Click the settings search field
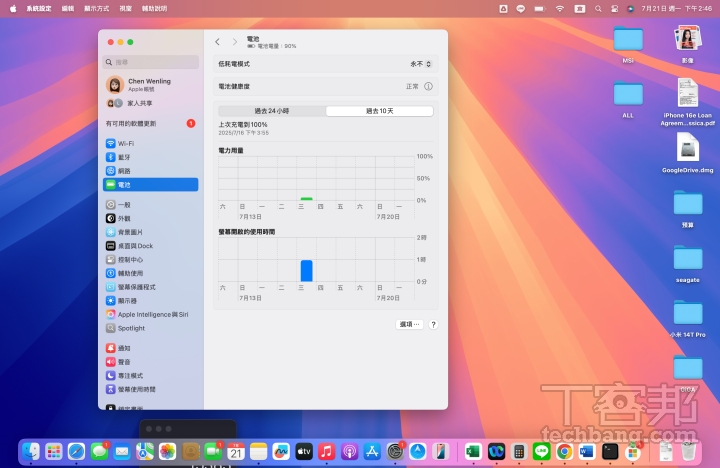Screen dimensions: 720x468 point(151,62)
